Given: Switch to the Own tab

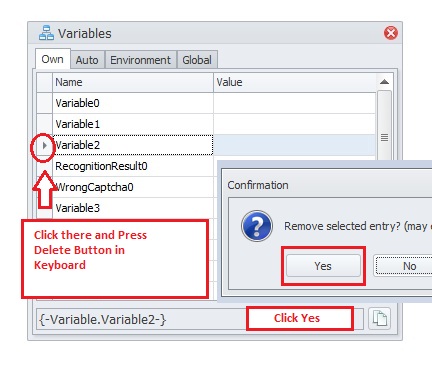Looking at the screenshot, I should pos(52,59).
